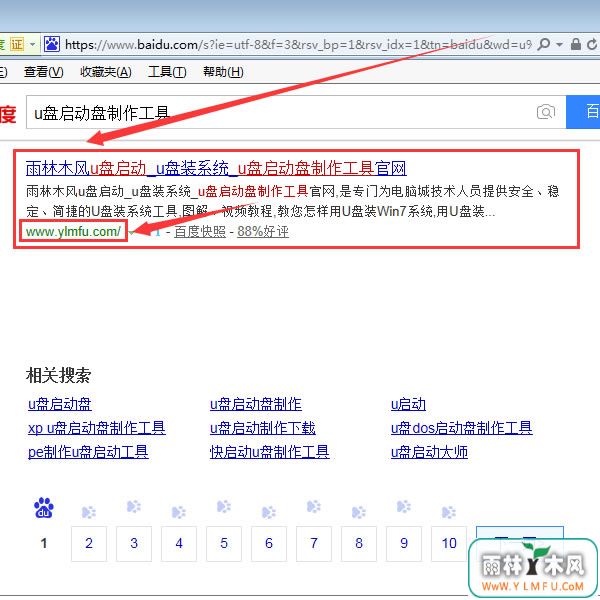Open the 百度快照 cached link
The width and height of the screenshot is (600, 600).
tap(200, 232)
